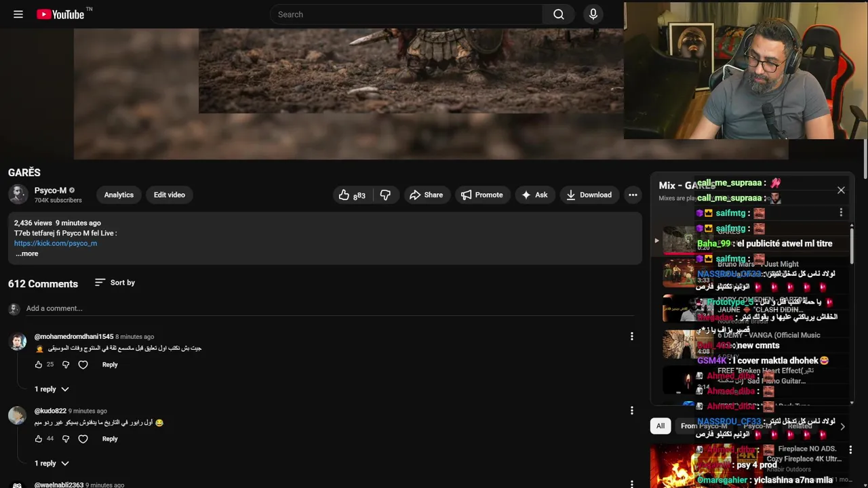868x488 pixels.
Task: Open the kick.com/psyco_m link
Action: pos(56,243)
